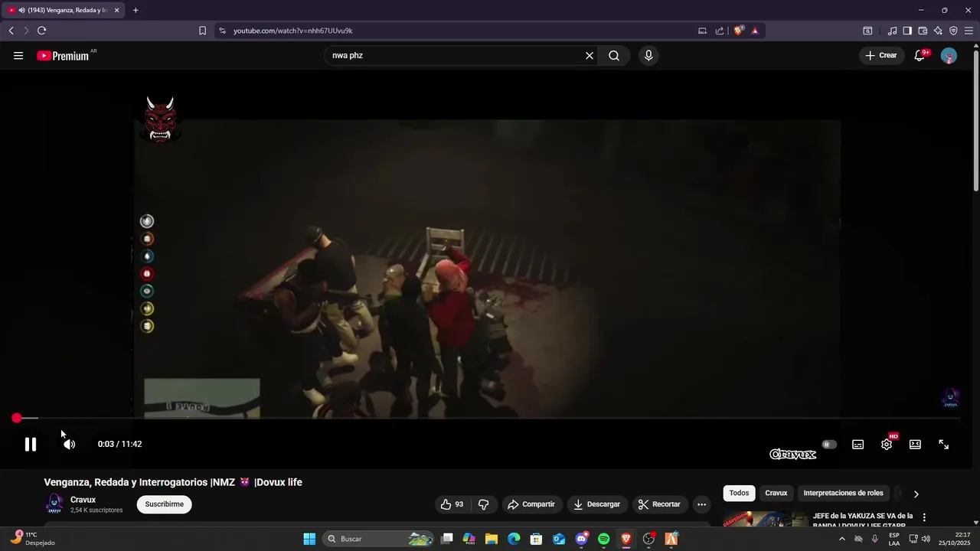Clip the video with Recortar
Viewport: 980px width, 551px height.
click(659, 504)
